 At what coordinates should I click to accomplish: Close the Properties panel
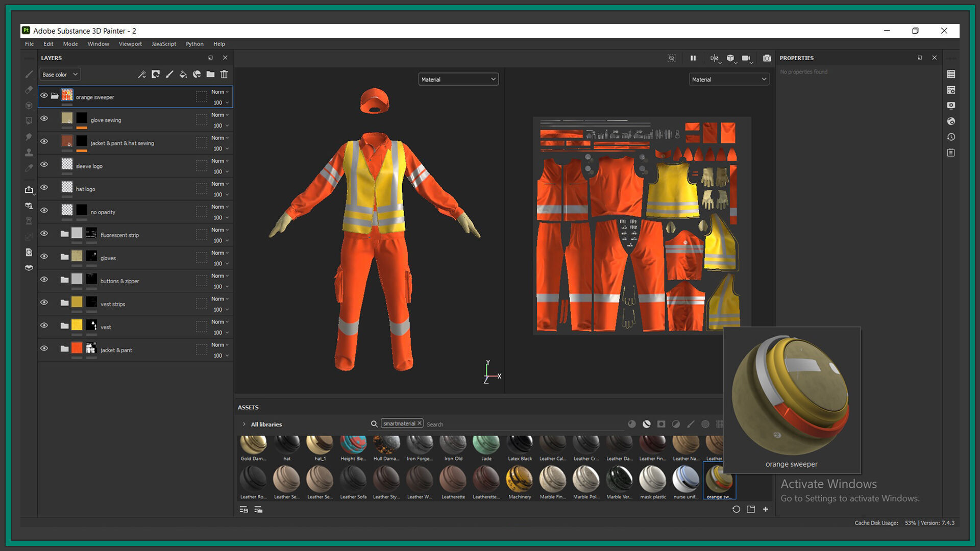(935, 58)
